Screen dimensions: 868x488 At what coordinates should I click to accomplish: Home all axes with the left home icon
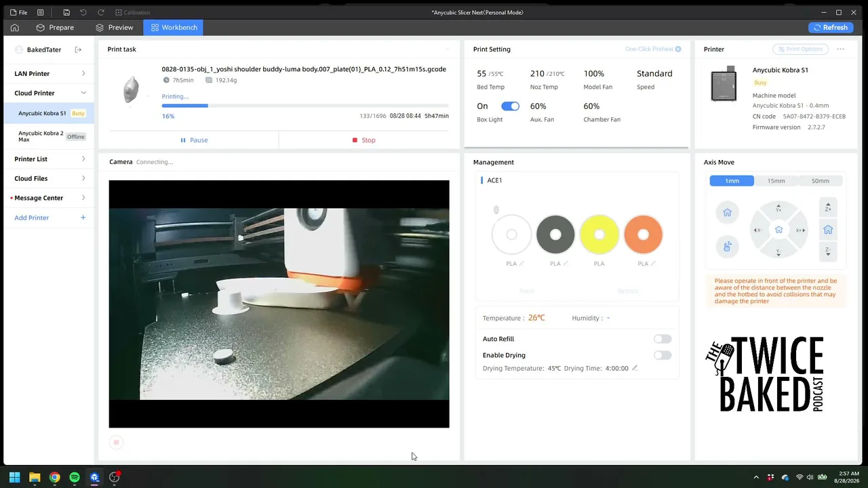(x=727, y=213)
